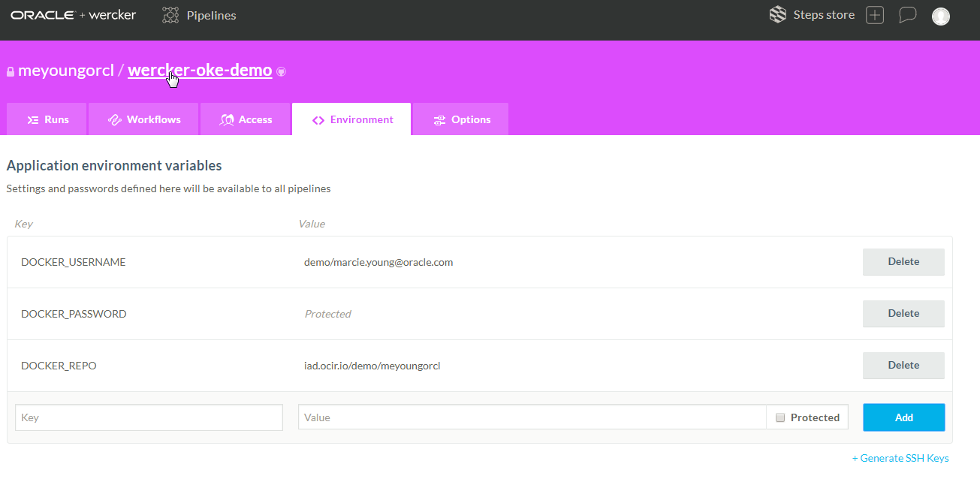Delete the DOCKER_USERNAME variable
Screen dimensions: 980x479
pyautogui.click(x=903, y=262)
